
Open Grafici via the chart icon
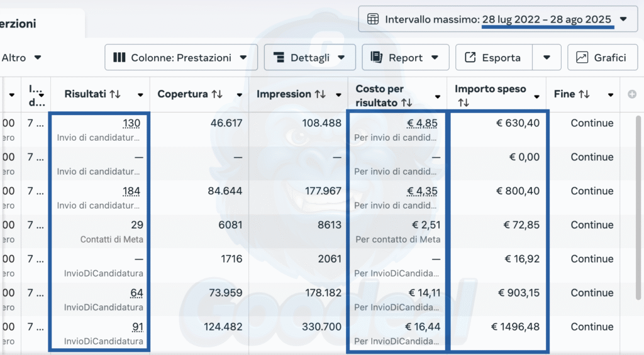click(582, 58)
